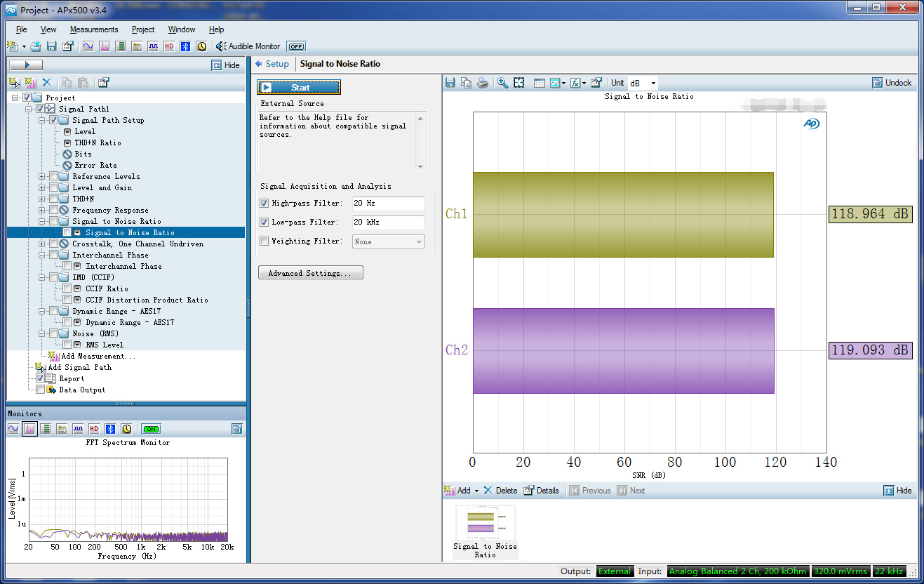Viewport: 924px width, 584px height.
Task: Uncheck the High-pass Filter checkbox
Action: click(x=265, y=204)
